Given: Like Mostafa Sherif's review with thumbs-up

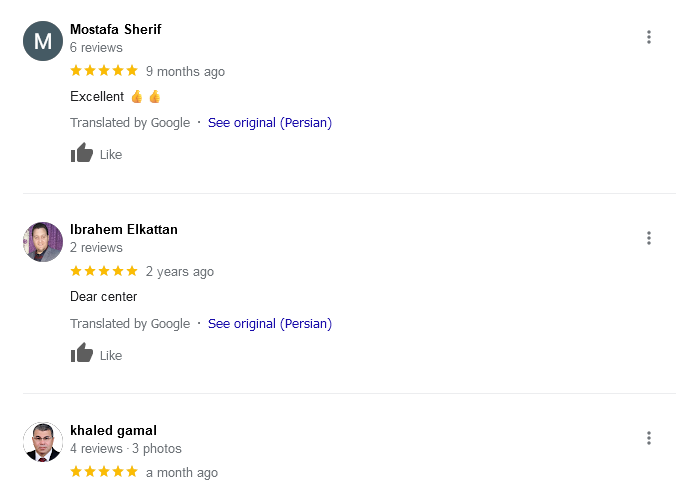Looking at the screenshot, I should coord(82,153).
